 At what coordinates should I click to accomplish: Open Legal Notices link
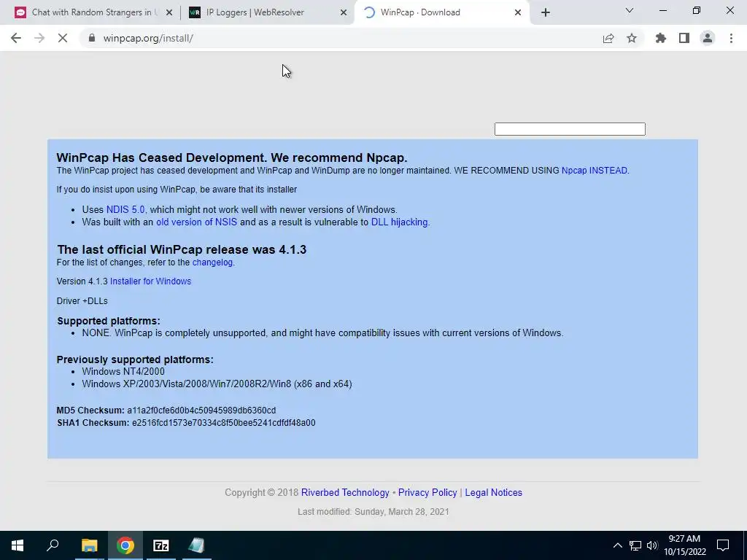coord(494,493)
